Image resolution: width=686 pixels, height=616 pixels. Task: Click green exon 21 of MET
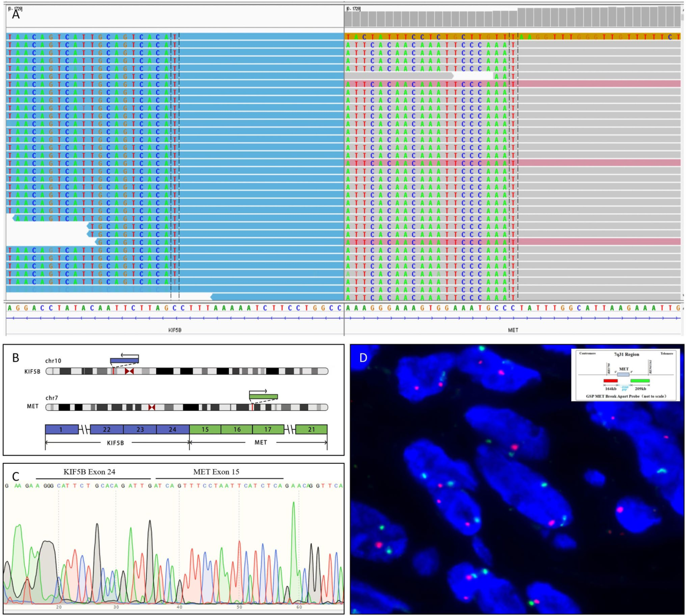coord(311,430)
